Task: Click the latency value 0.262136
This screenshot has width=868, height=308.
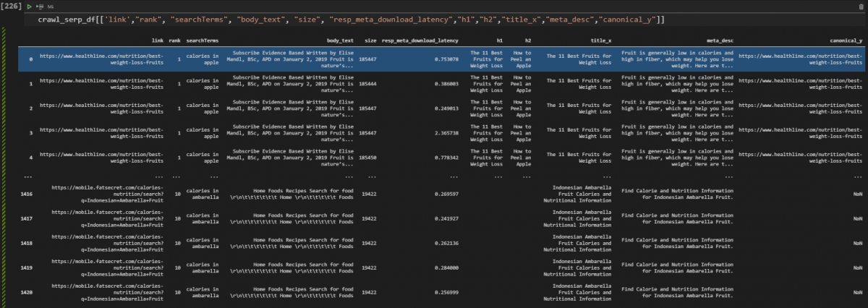Action: [x=447, y=243]
